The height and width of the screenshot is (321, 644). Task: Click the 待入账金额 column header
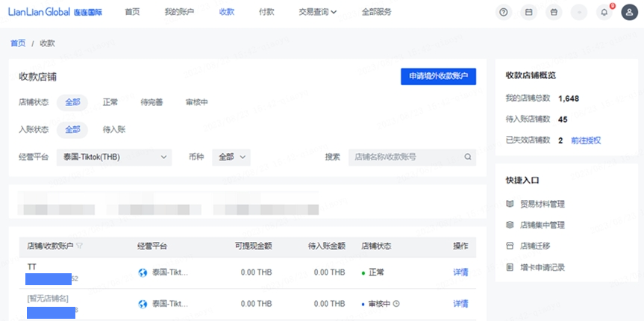(327, 246)
